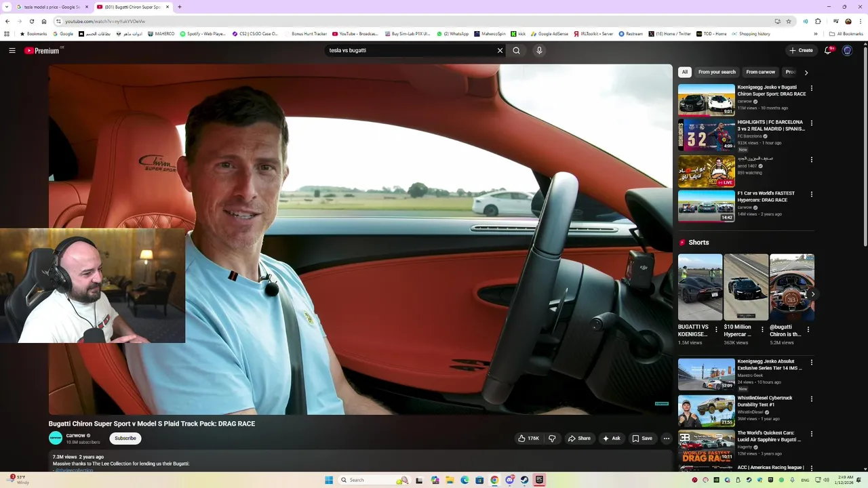The width and height of the screenshot is (868, 488).
Task: Open options menu for FC Barcelona highlights video
Action: [x=811, y=123]
